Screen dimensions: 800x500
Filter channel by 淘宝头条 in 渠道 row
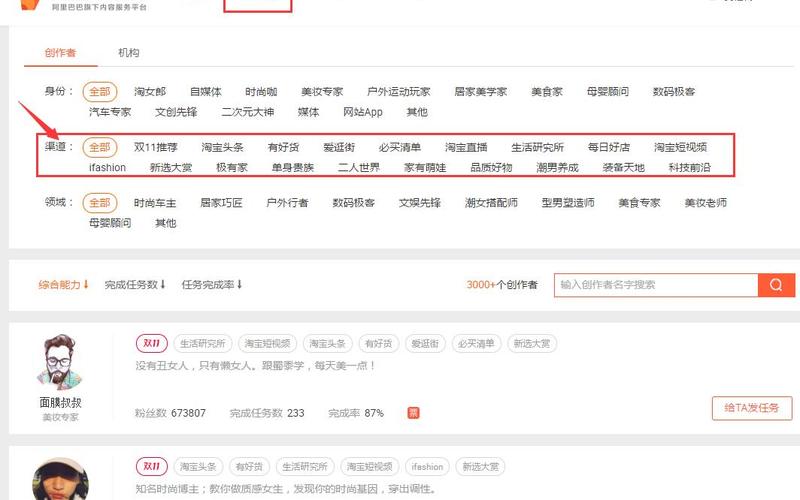pos(222,147)
